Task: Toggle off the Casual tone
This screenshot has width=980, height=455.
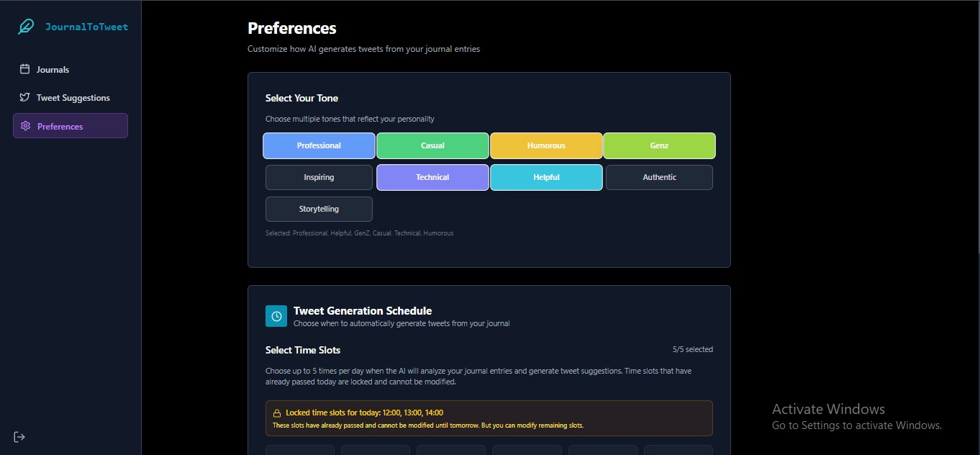Action: coord(432,145)
